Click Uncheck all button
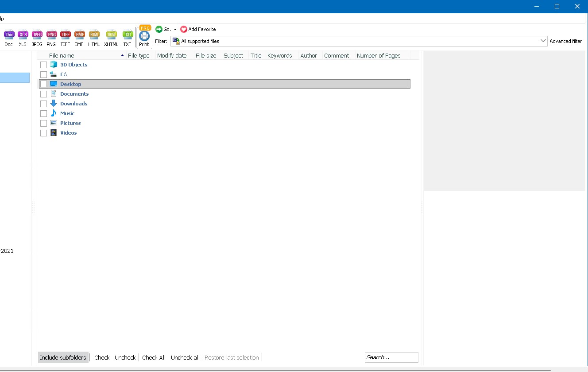Screen dimensions: 588x372 185,357
